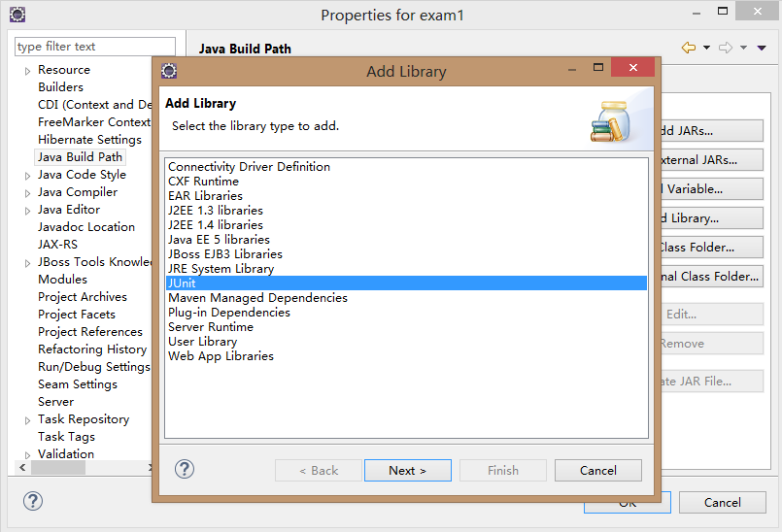Open Project Archives properties page
The image size is (782, 532).
tap(83, 296)
